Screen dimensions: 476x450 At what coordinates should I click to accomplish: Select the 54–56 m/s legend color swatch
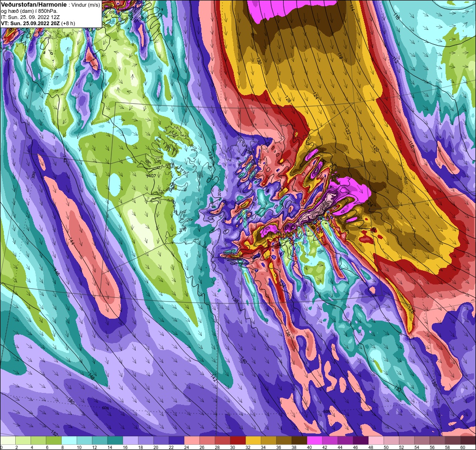(422, 440)
